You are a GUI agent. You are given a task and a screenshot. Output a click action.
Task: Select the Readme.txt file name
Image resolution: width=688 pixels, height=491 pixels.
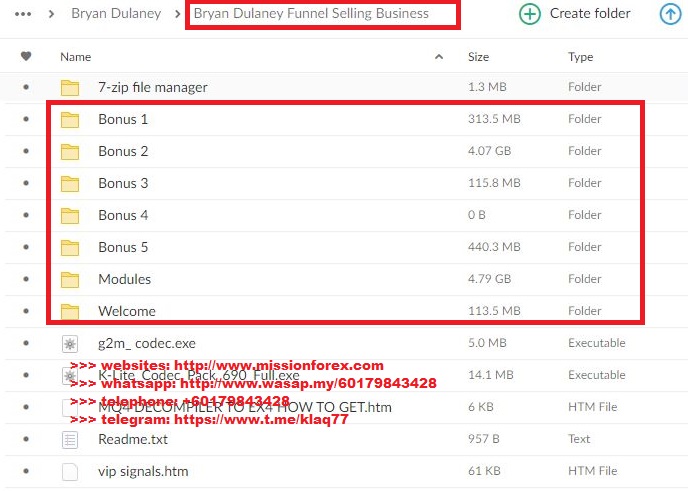(x=133, y=440)
